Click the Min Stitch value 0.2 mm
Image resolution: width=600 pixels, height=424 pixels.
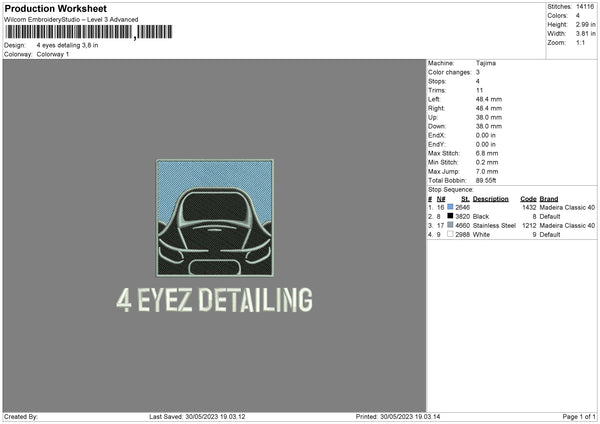[487, 162]
